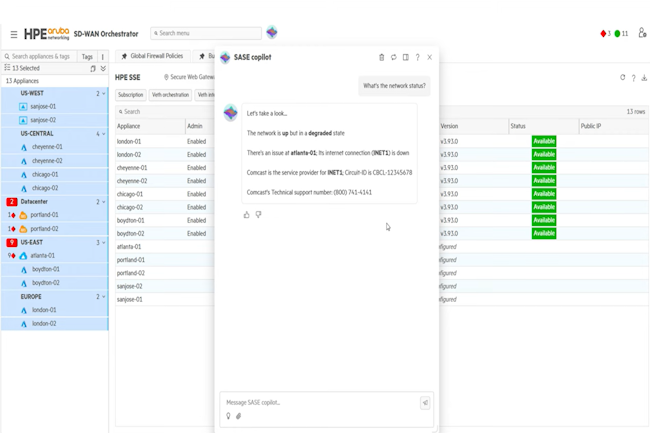Screen dimensions: 650x433
Task: Click the attachment paperclip in message box
Action: coord(238,416)
